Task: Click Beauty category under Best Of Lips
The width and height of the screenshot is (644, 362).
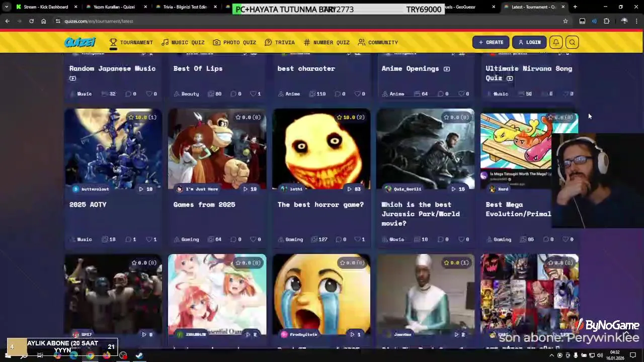Action: [x=187, y=94]
